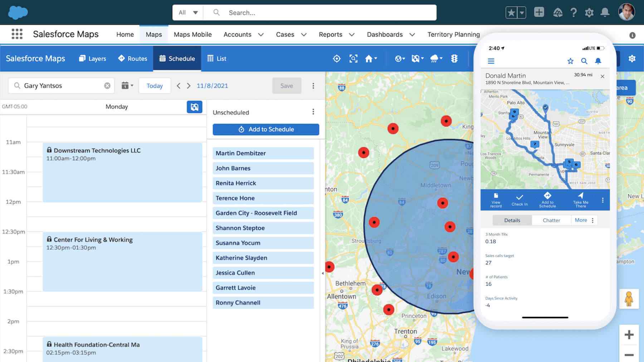Open Unscheduled list more options
The image size is (644, 362).
point(313,112)
